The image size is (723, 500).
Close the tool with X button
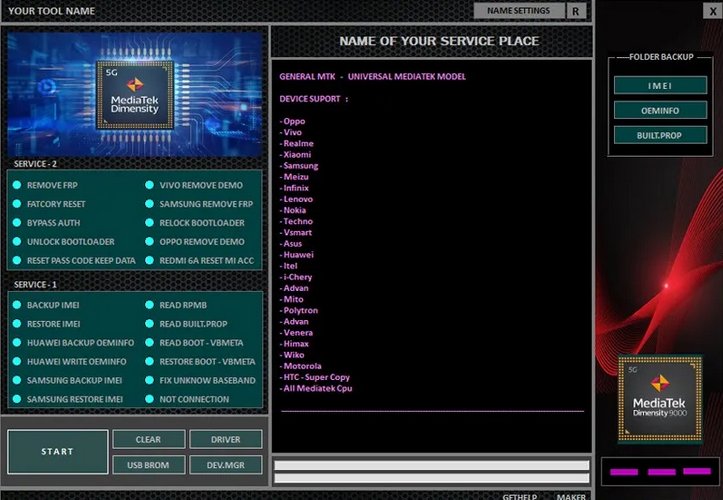[712, 11]
